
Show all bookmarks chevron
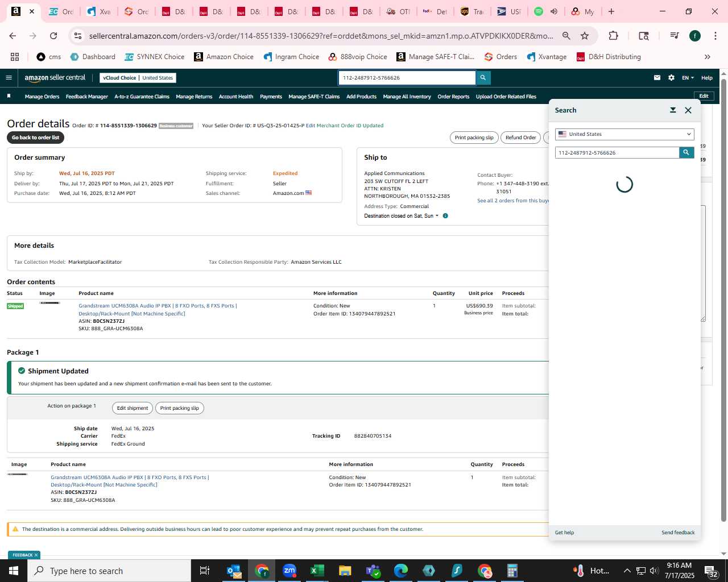pos(708,57)
